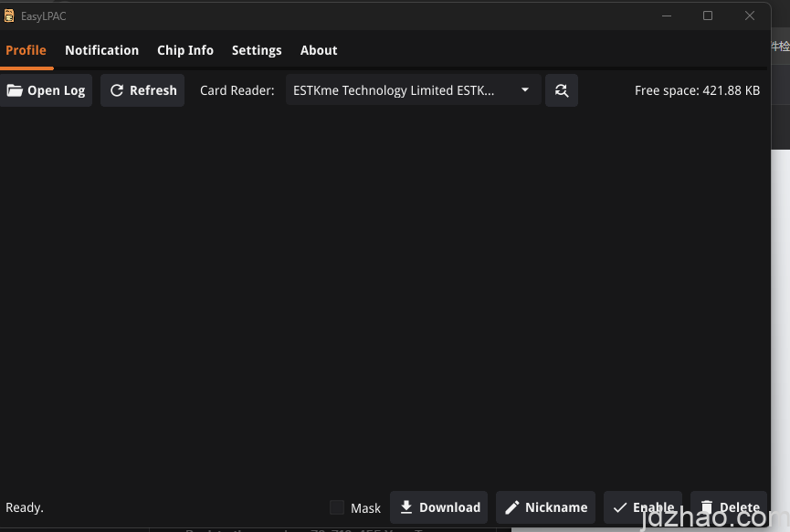
Task: Refresh the profile list
Action: (142, 90)
